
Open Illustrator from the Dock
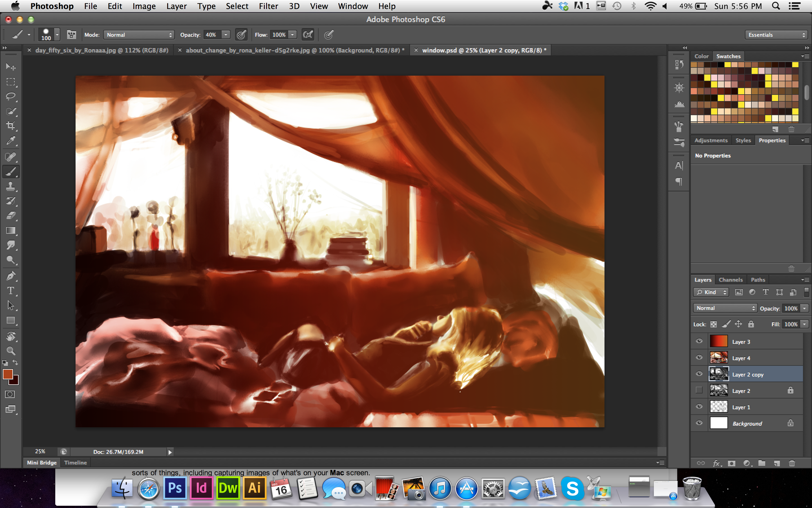coord(254,488)
